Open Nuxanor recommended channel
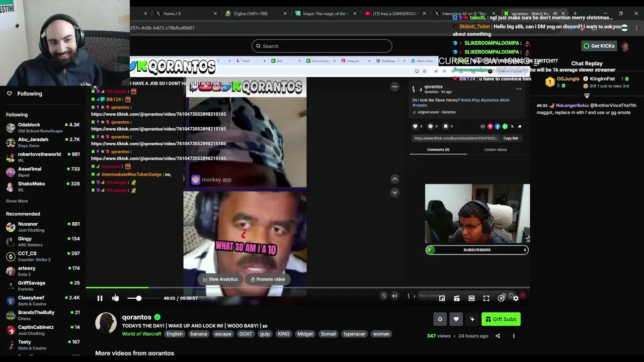Image resolution: width=644 pixels, height=362 pixels. (43, 227)
